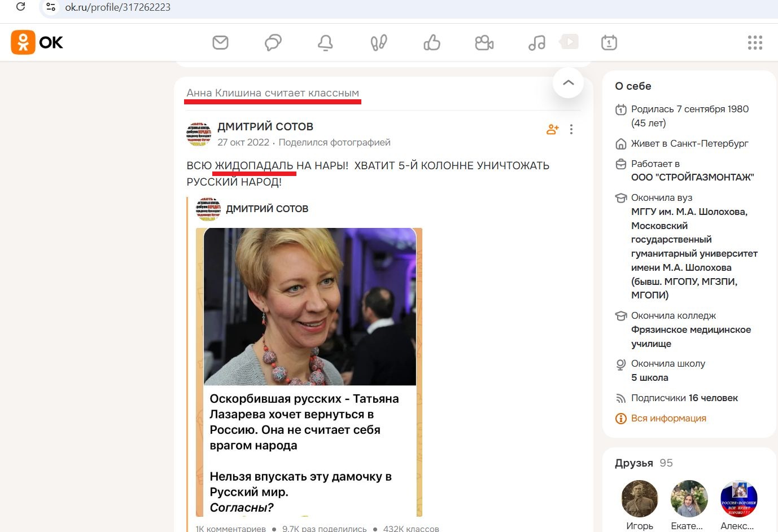Open ДМИТРИЙ СОТОВ profile link

point(265,126)
